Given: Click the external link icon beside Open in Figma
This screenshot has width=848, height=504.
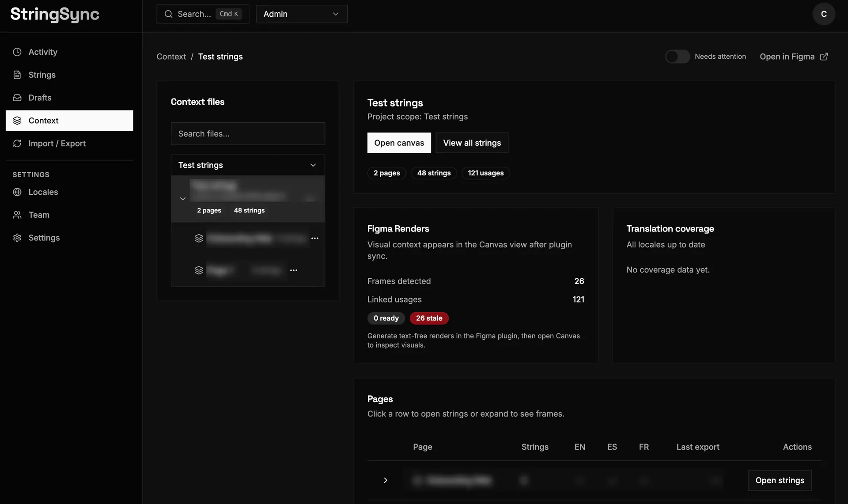Looking at the screenshot, I should tap(824, 57).
